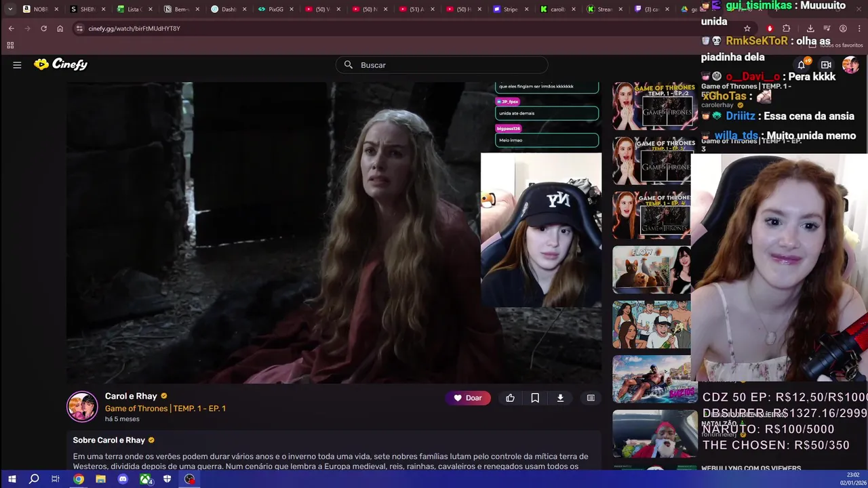Click the cinefy.gg address bar URL
868x488 pixels.
click(134, 28)
